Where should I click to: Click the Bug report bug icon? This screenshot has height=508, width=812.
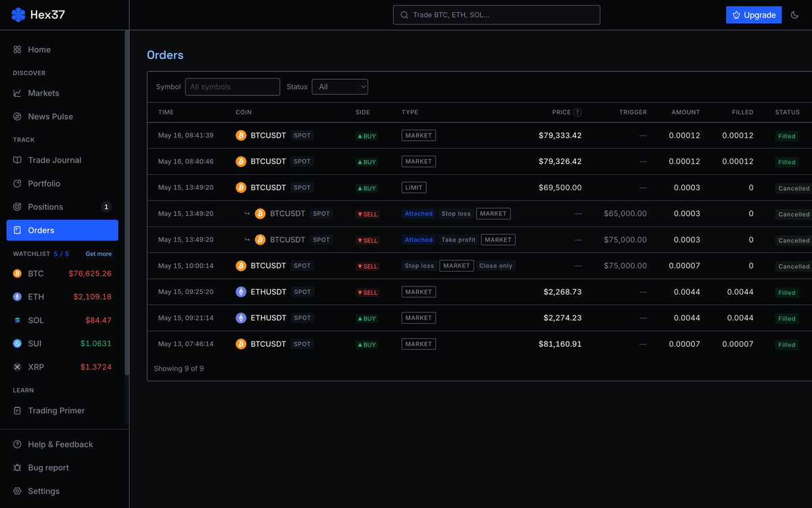pos(18,468)
